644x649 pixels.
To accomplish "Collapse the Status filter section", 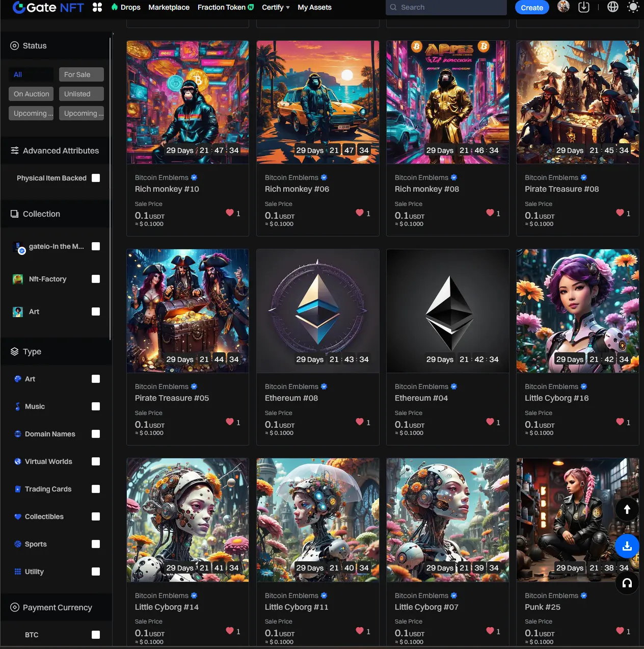I will tap(56, 46).
